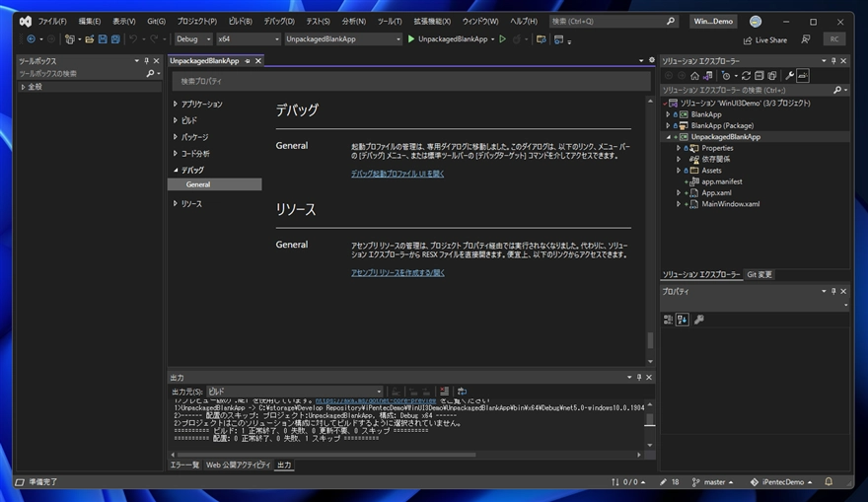Screen dimensions: 868x502
Task: Collapse all icon in Solution Explorer
Action: pos(759,75)
